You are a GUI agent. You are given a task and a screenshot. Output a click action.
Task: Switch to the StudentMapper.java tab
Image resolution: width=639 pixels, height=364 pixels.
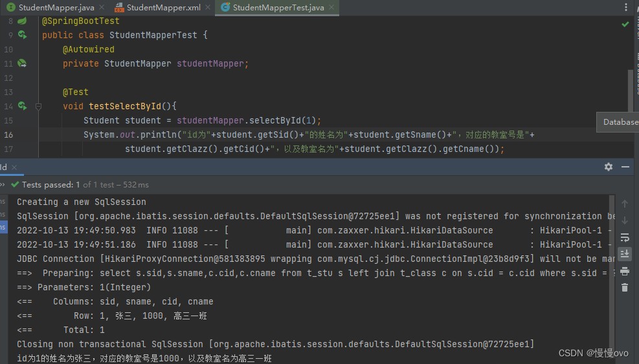pos(56,7)
